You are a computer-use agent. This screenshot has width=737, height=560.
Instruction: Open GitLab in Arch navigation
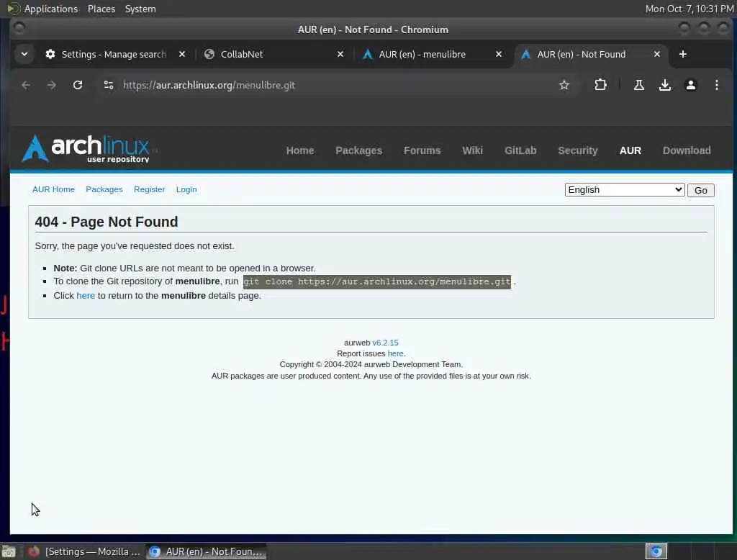coord(520,150)
